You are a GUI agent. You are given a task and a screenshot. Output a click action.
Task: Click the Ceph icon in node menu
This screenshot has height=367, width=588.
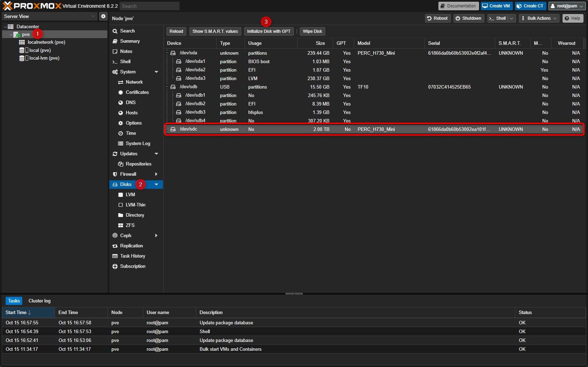(x=115, y=236)
